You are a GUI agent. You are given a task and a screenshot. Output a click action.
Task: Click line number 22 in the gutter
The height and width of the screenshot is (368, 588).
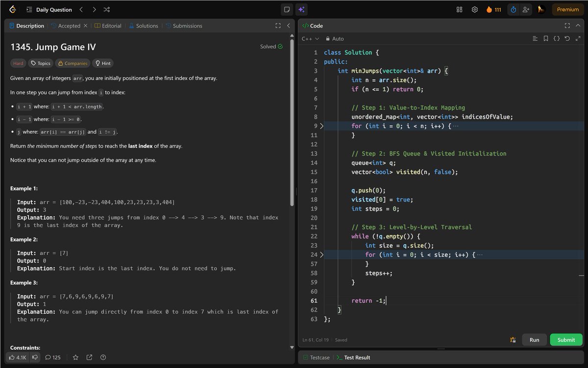314,237
